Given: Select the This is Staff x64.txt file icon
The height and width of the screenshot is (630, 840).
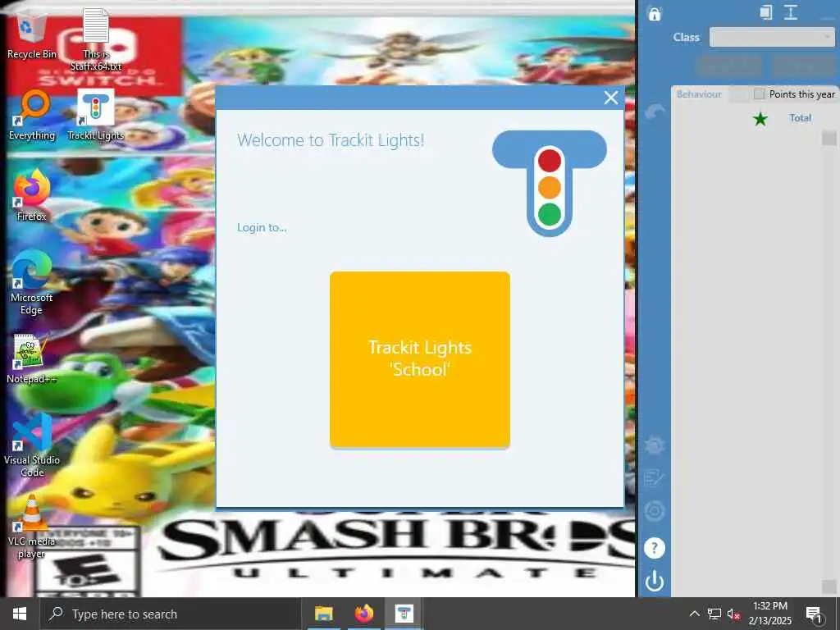Looking at the screenshot, I should click(96, 40).
